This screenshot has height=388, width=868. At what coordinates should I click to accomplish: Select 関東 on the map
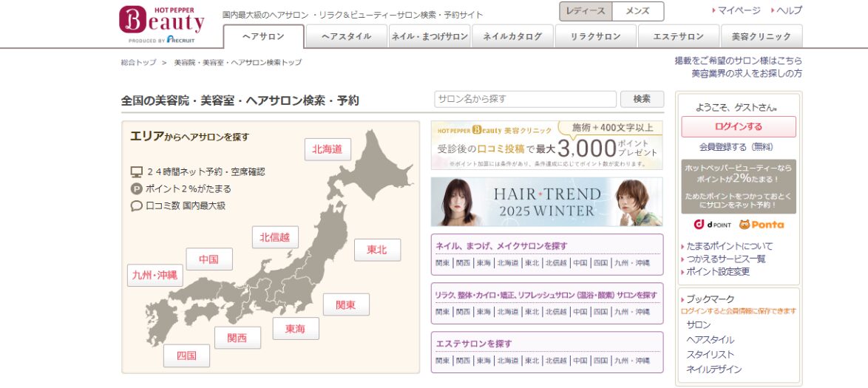tap(346, 304)
